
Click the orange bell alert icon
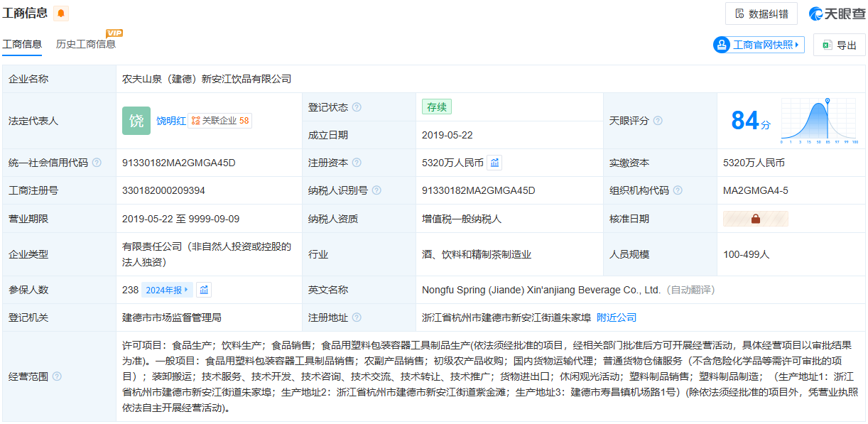coord(62,13)
